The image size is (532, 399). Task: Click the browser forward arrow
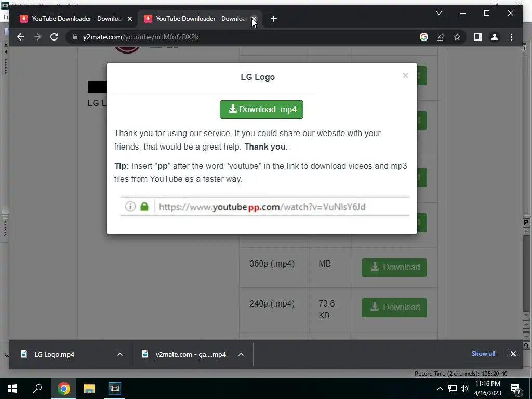[x=37, y=37]
